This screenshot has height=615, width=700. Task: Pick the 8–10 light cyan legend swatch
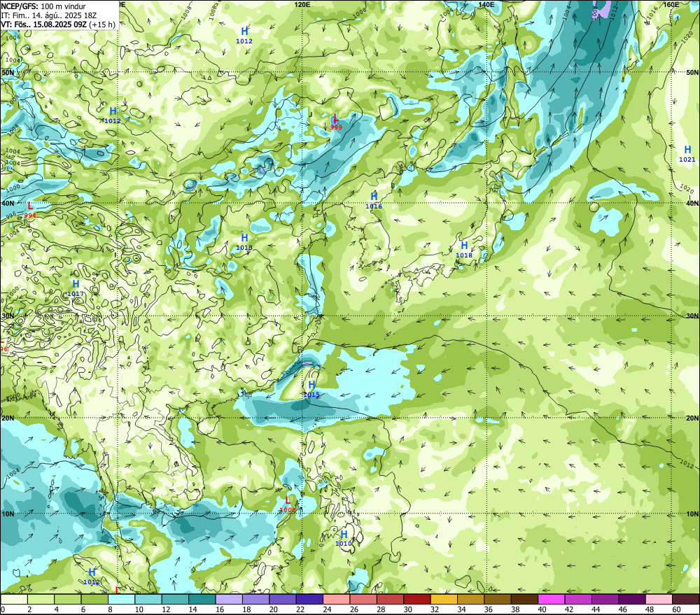[x=121, y=599]
